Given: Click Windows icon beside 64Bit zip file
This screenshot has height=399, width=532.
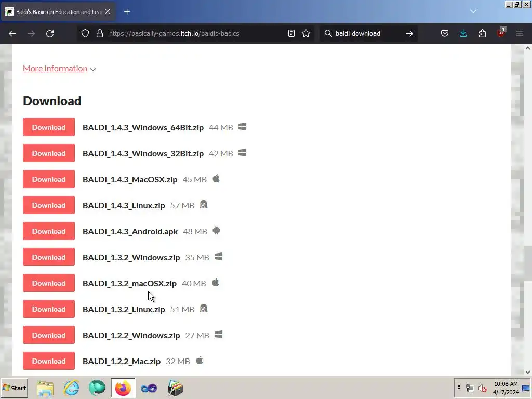Looking at the screenshot, I should pyautogui.click(x=242, y=127).
